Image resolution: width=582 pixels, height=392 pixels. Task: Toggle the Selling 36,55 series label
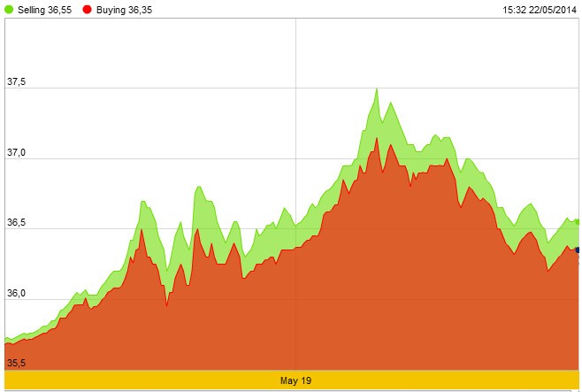(x=44, y=9)
